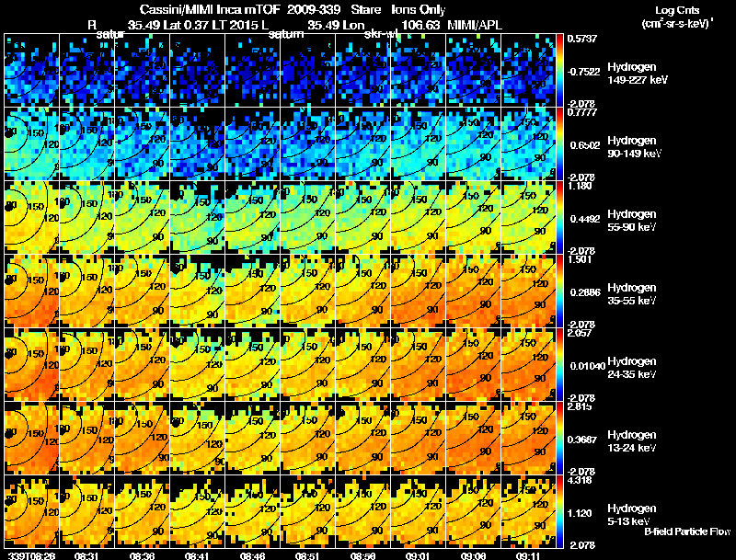Image resolution: width=736 pixels, height=560 pixels.
Task: Select the '09:11' time label
Action: pos(528,555)
